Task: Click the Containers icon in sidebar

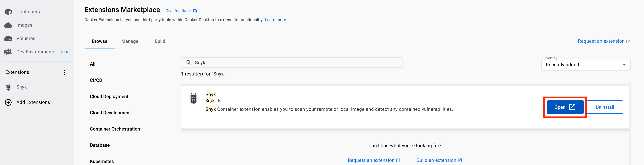Action: point(8,12)
